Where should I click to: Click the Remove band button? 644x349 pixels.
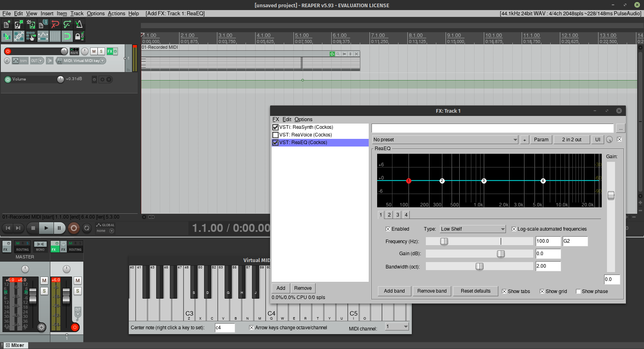click(432, 291)
